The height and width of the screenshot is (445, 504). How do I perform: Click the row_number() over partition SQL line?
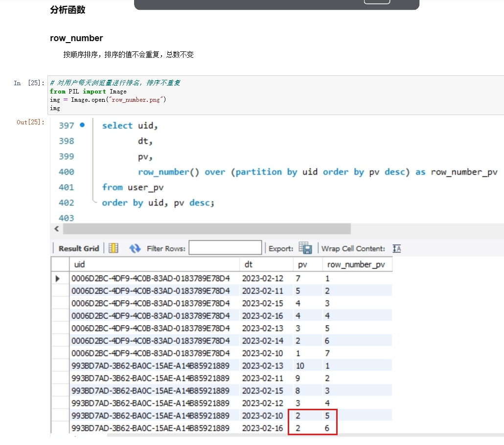(318, 172)
